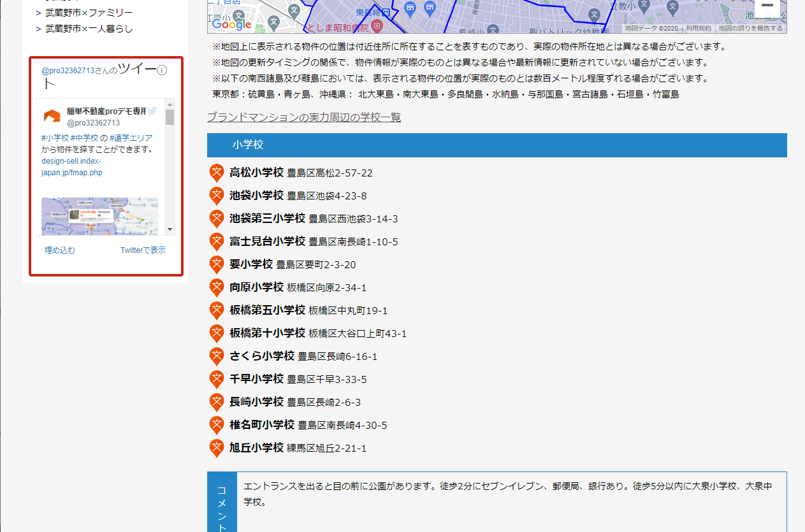The width and height of the screenshot is (805, 532).
Task: Click the orange house profile avatar
Action: (x=52, y=117)
